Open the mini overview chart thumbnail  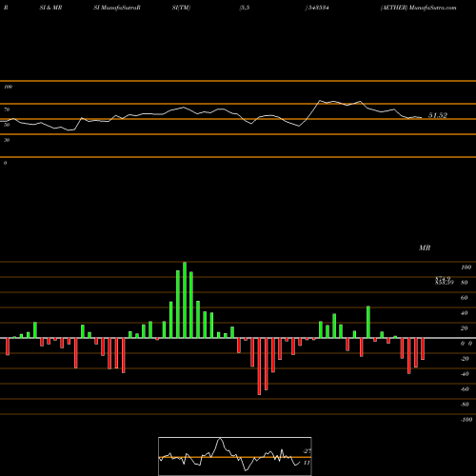click(235, 456)
